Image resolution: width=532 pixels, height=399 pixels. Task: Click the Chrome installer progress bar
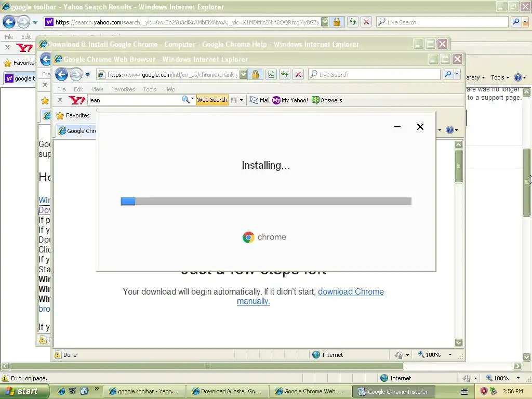(266, 201)
